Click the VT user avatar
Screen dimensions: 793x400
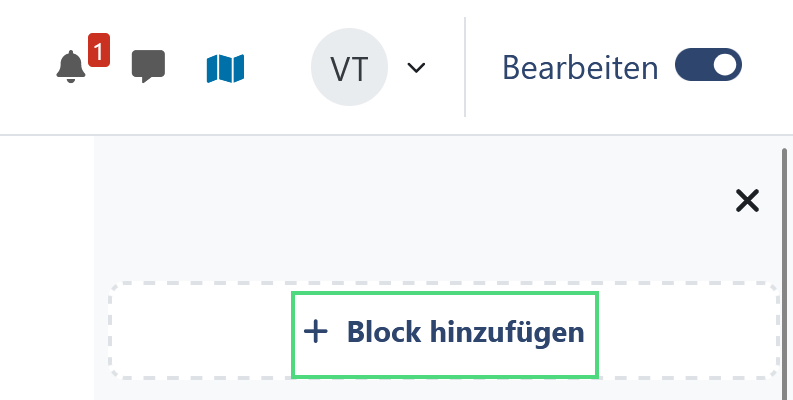pos(348,68)
